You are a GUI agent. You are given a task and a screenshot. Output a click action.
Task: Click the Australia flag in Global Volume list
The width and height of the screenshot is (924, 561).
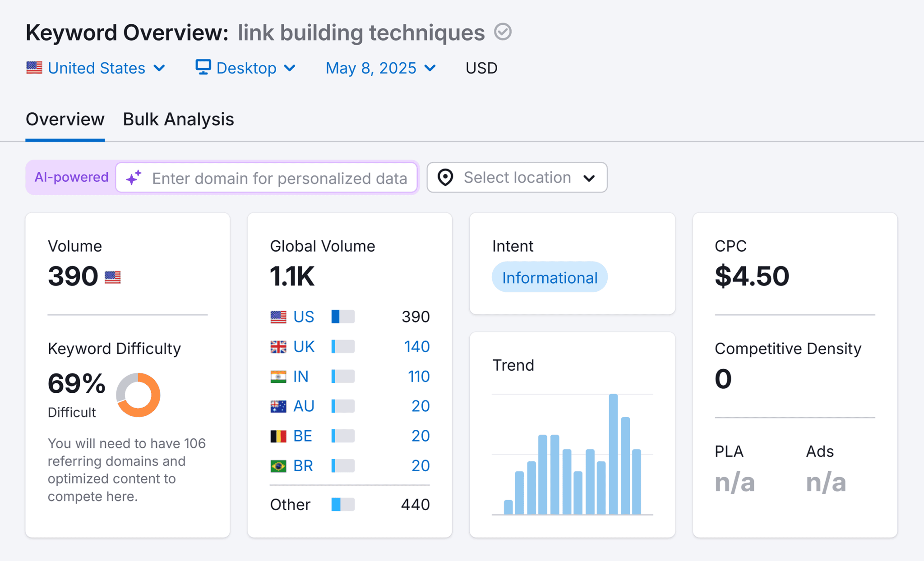tap(278, 406)
